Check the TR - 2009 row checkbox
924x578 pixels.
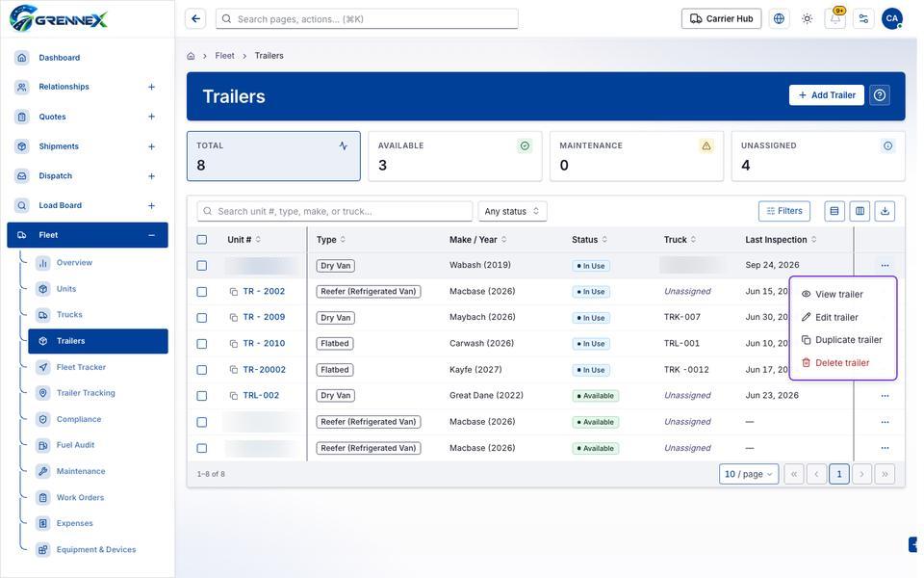pyautogui.click(x=202, y=318)
